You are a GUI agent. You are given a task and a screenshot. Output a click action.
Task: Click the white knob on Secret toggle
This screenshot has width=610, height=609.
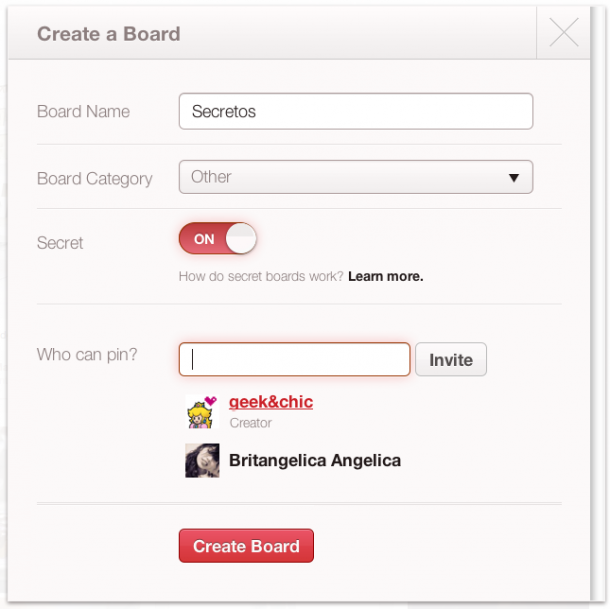pyautogui.click(x=241, y=239)
